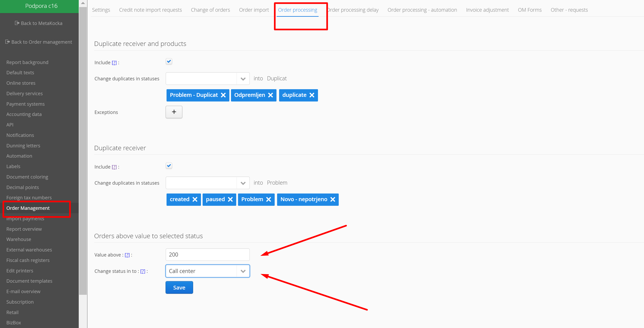The height and width of the screenshot is (328, 644).
Task: Switch to the Order import tab
Action: click(x=254, y=10)
